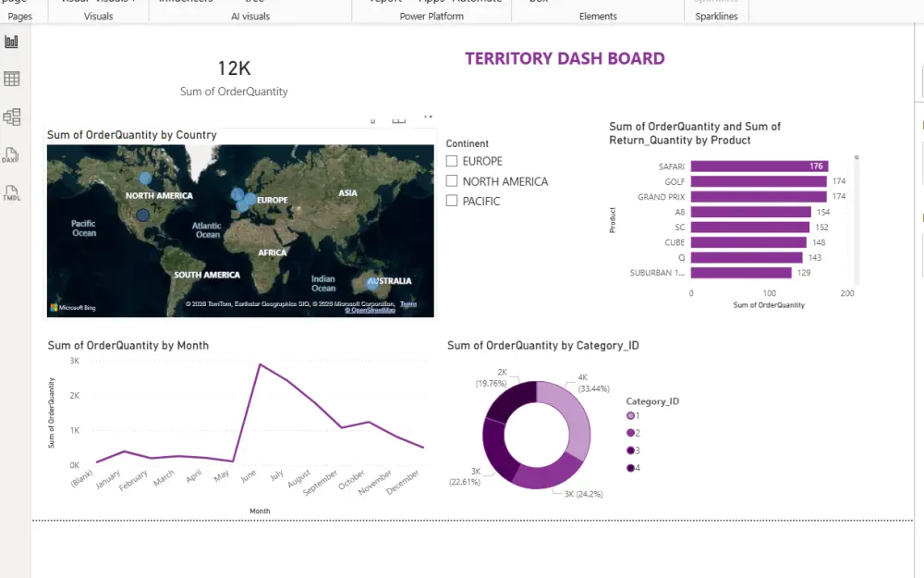
Task: Click the SOUTH AMERICA label on map
Action: [207, 275]
